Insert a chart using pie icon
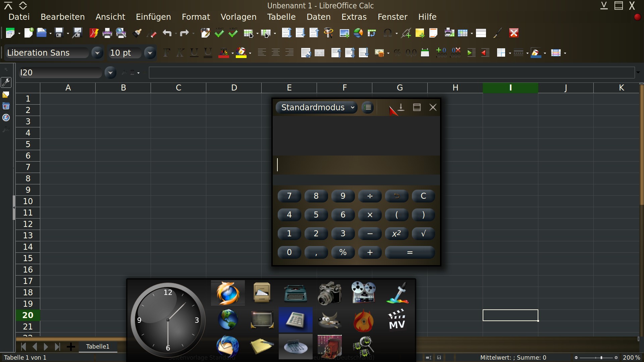This screenshot has width=644, height=362. point(359,33)
